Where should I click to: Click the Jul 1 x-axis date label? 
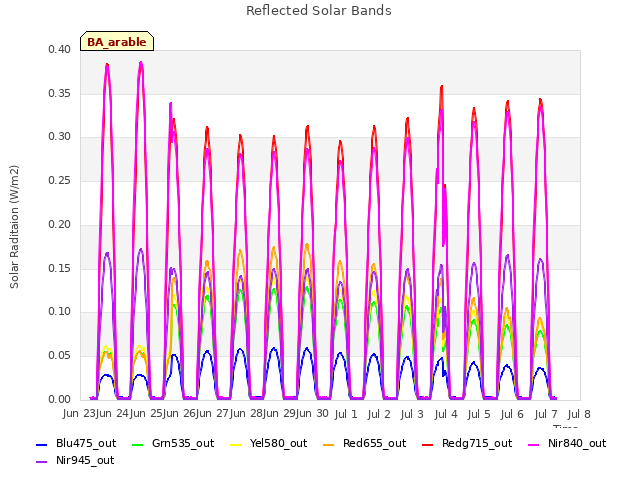coord(346,414)
